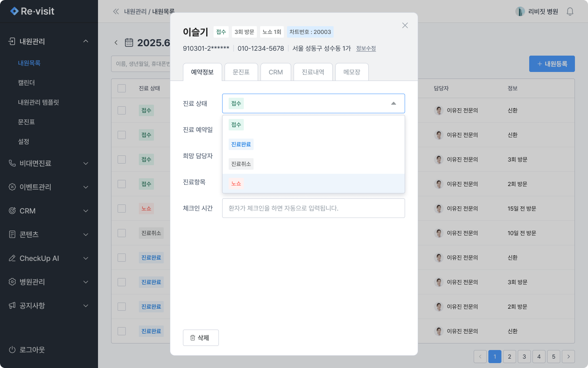The width and height of the screenshot is (588, 368).
Task: Check the 진료취소 row checkbox
Action: pos(122,233)
